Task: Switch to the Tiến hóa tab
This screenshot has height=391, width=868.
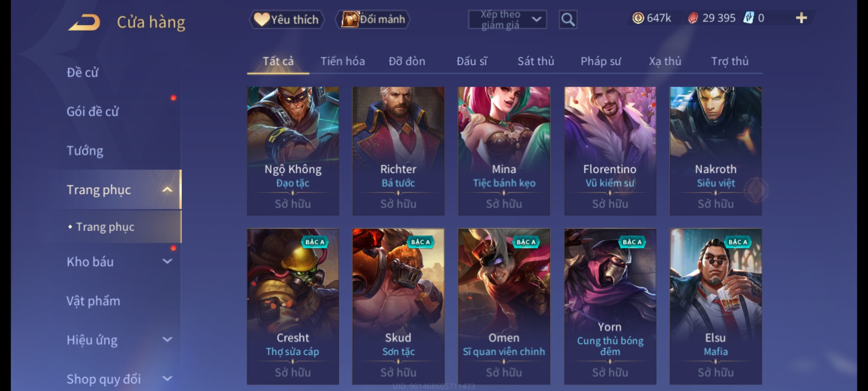Action: (x=342, y=61)
